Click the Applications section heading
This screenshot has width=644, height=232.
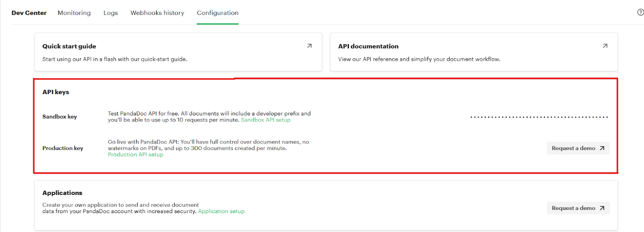pos(62,193)
